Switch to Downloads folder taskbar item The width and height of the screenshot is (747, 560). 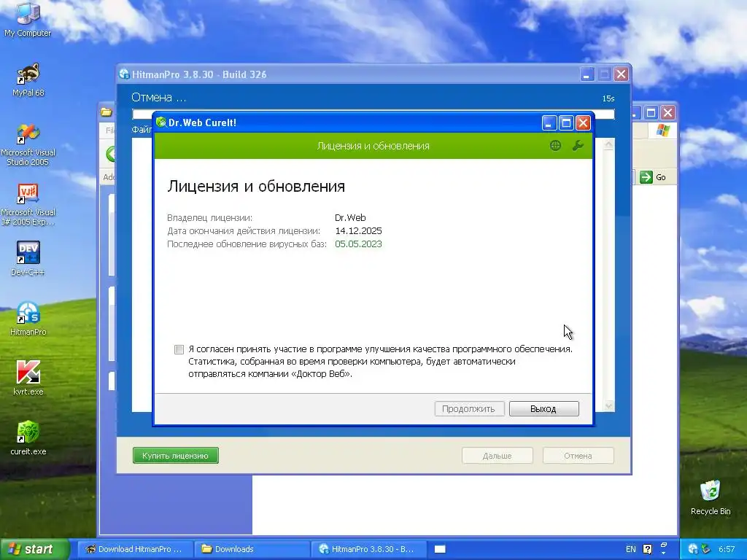point(252,549)
